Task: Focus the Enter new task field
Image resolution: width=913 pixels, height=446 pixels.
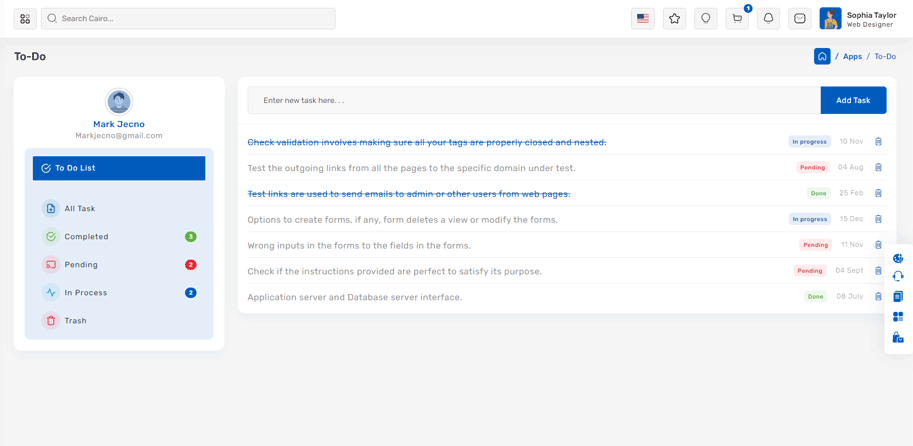Action: (x=534, y=100)
